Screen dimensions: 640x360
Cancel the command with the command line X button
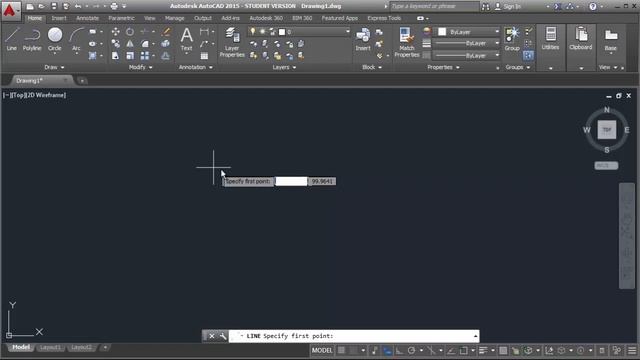211,336
